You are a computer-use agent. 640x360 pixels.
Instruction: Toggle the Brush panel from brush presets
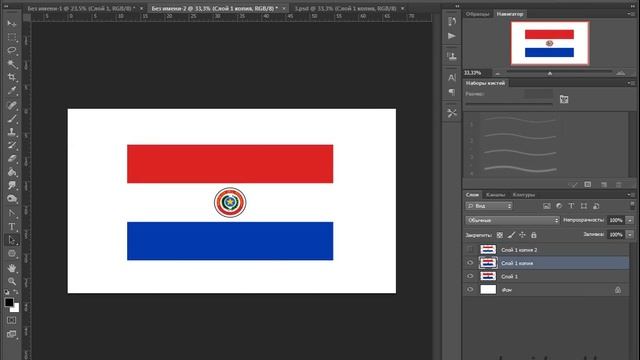click(x=564, y=99)
